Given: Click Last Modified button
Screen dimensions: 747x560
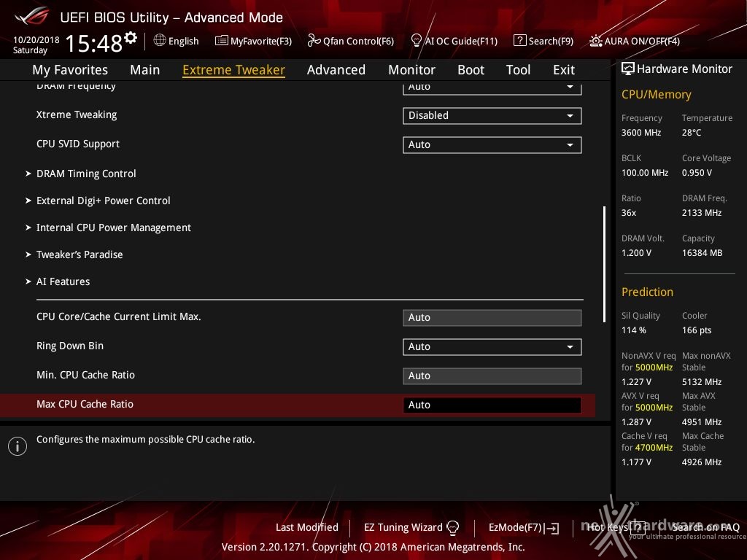Looking at the screenshot, I should pyautogui.click(x=307, y=527).
